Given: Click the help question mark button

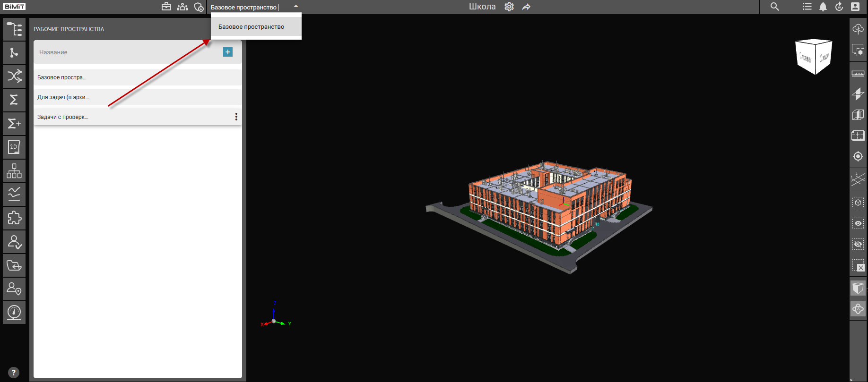Looking at the screenshot, I should pyautogui.click(x=14, y=373).
